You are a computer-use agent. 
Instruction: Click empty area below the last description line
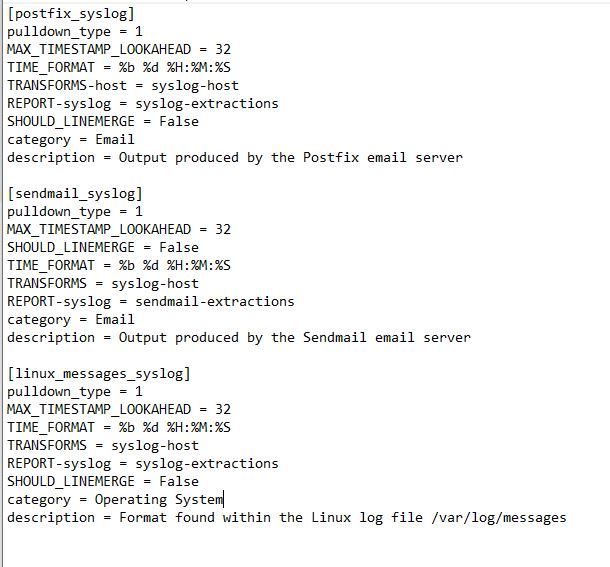(303, 547)
